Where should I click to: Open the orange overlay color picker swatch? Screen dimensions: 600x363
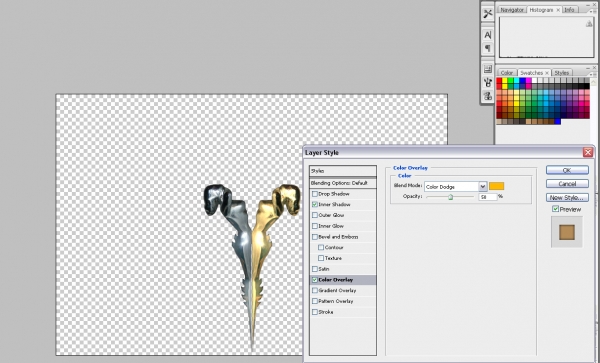tap(496, 186)
